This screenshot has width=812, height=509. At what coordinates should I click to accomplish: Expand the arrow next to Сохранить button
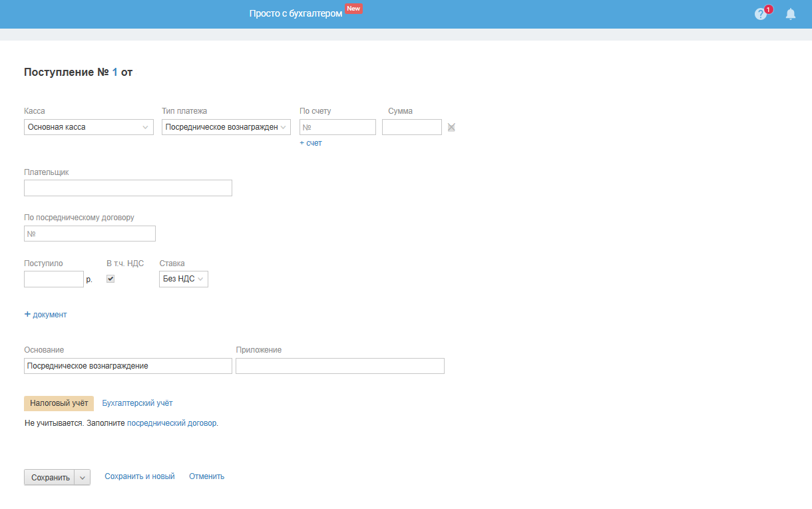click(x=83, y=477)
